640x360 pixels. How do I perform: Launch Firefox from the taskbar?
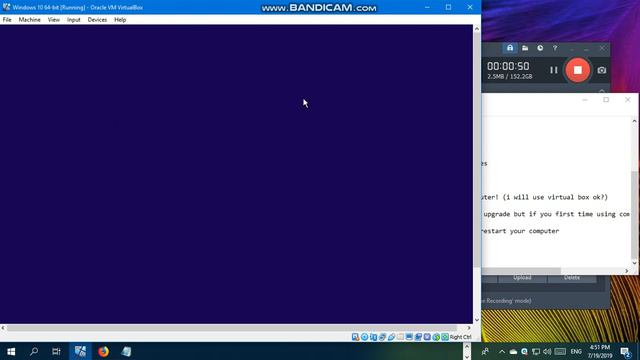point(103,351)
